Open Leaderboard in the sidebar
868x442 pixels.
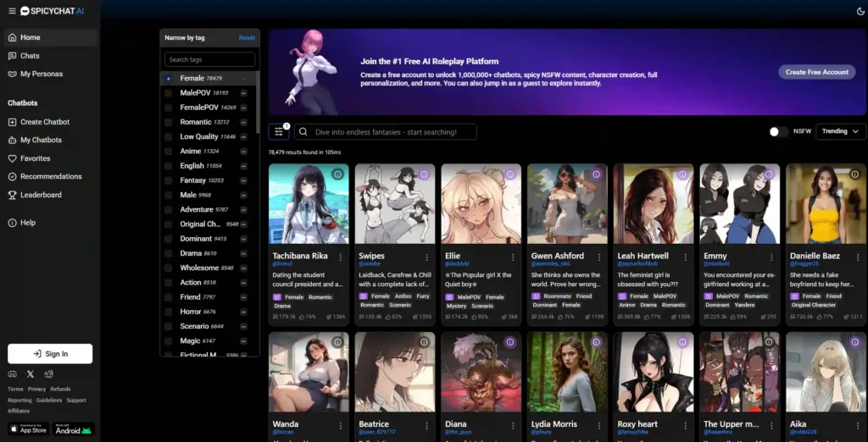(41, 195)
